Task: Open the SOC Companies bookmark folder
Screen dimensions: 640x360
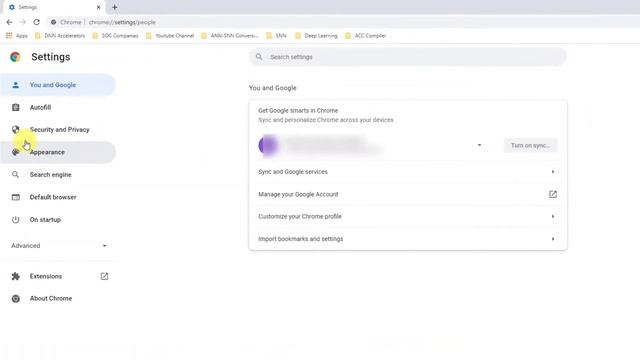Action: coord(116,36)
